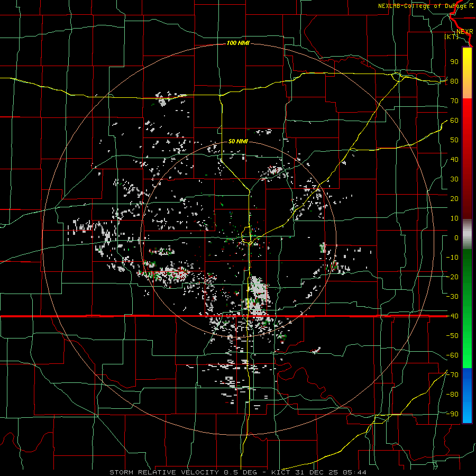Click the "50 NMI" range ring label
Image resolution: width=476 pixels, height=476 pixels.
(238, 141)
